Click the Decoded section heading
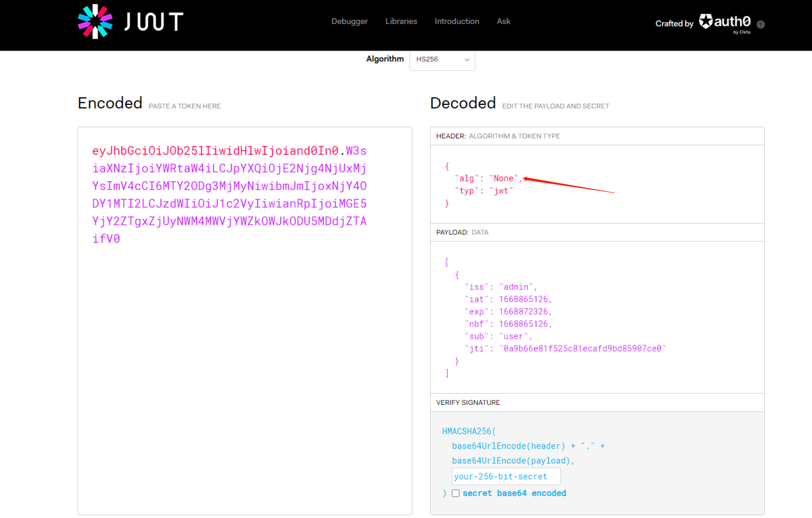The image size is (812, 518). coord(463,103)
